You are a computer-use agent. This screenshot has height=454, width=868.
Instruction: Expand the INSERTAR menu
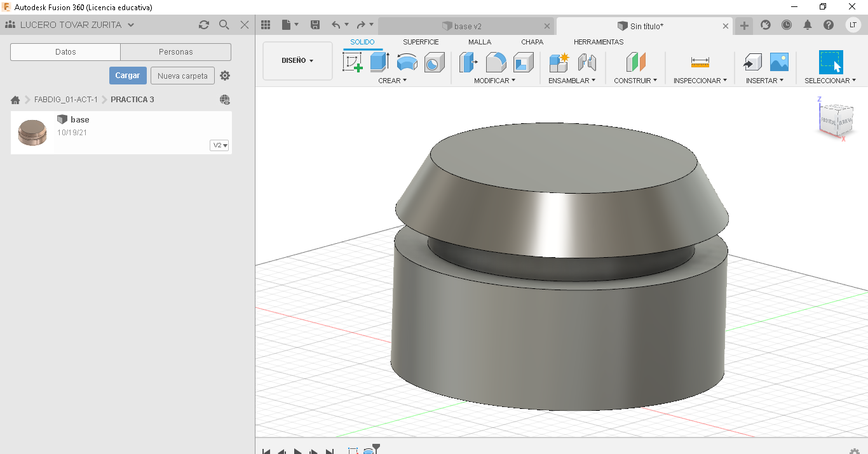765,81
